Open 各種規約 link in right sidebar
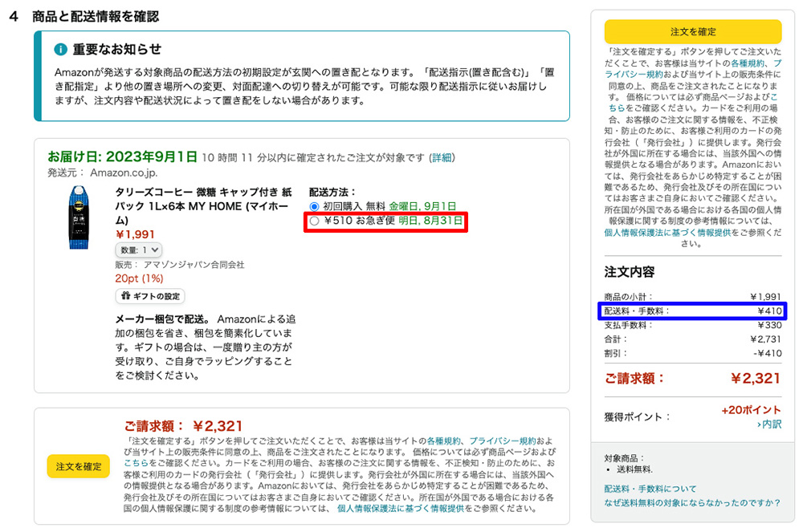 (747, 63)
